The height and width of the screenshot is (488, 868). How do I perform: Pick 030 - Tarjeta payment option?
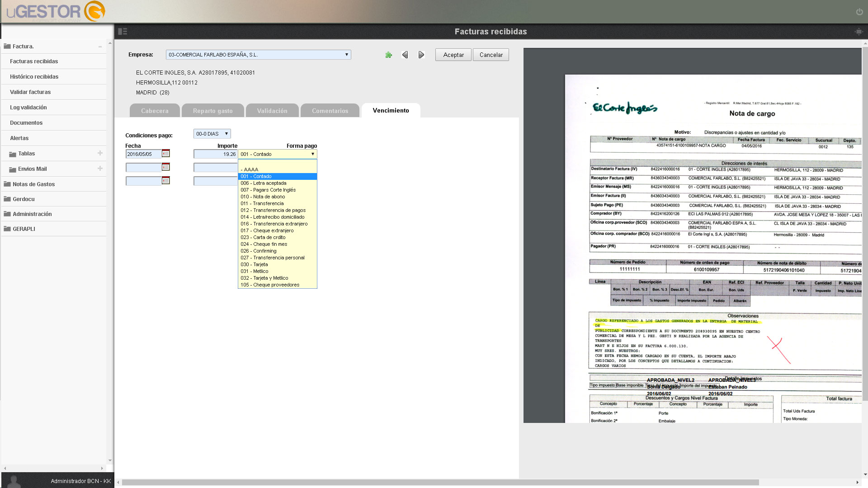point(277,264)
